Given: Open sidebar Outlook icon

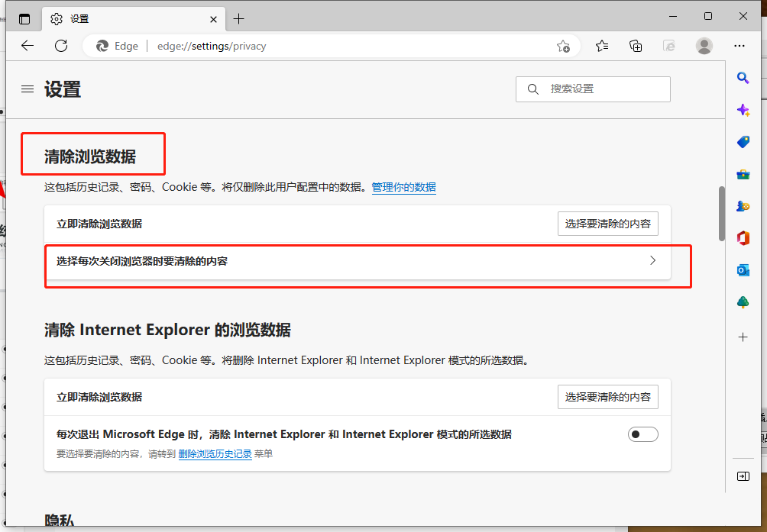Looking at the screenshot, I should (x=743, y=270).
